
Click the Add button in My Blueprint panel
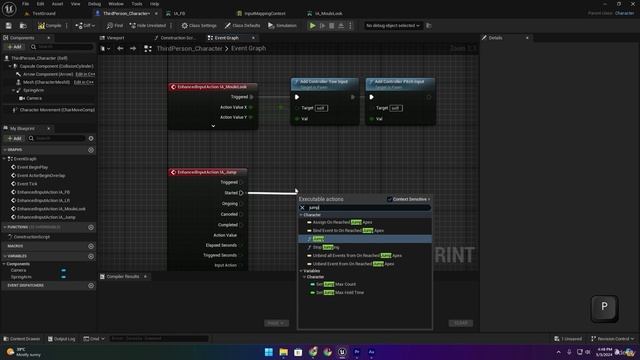click(14, 138)
